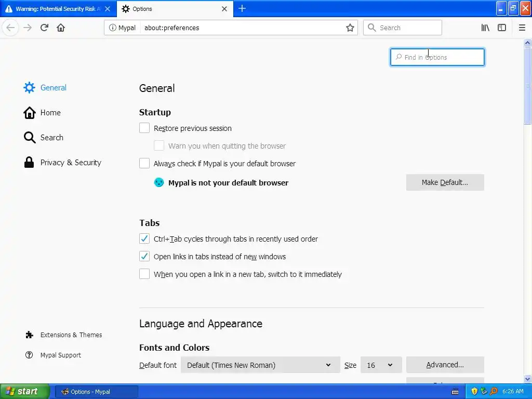Uncheck Ctrl+Tab cycles through tabs option
532x399 pixels.
144,238
